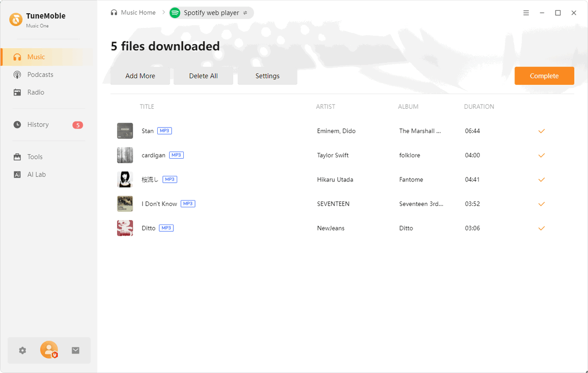588x373 pixels.
Task: Click the Spotify logo icon
Action: 175,13
